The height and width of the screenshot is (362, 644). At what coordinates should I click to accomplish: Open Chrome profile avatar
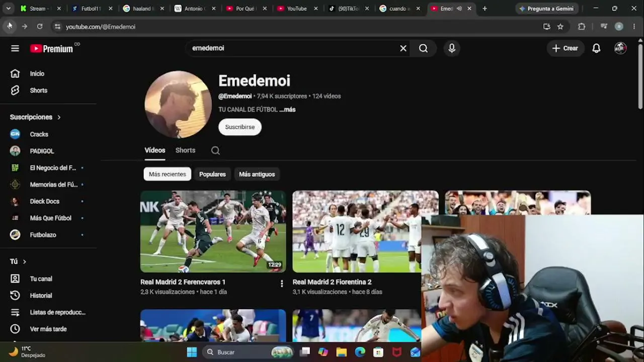click(619, 27)
